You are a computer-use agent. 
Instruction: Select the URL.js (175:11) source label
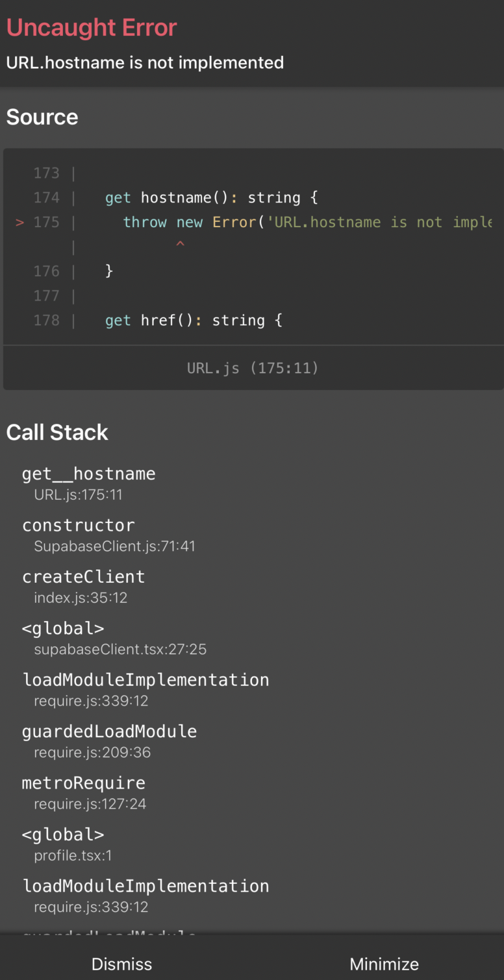coord(252,368)
